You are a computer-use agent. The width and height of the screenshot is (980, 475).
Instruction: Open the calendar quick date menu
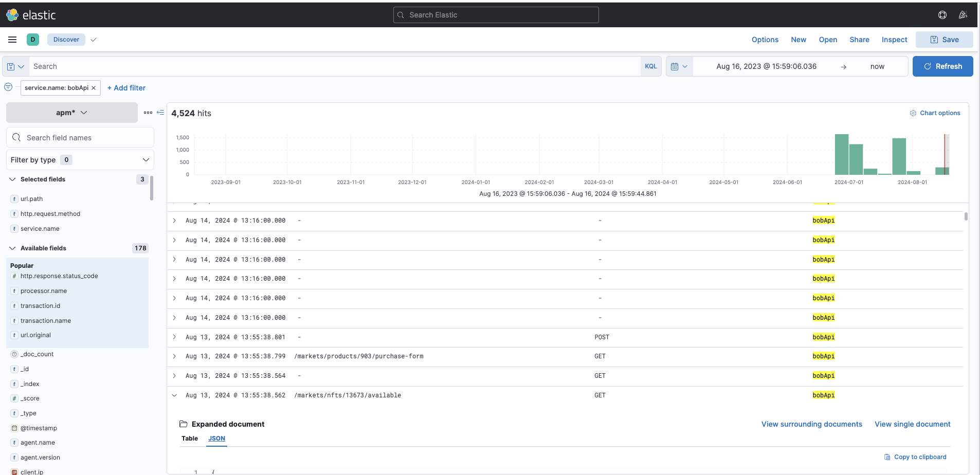click(679, 66)
